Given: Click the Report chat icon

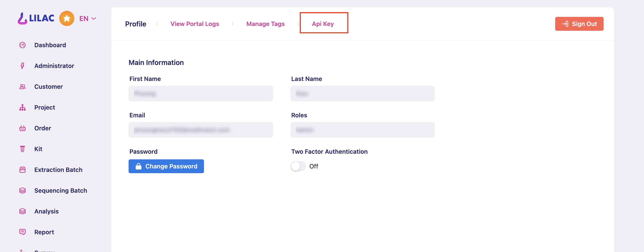Looking at the screenshot, I should (22, 232).
